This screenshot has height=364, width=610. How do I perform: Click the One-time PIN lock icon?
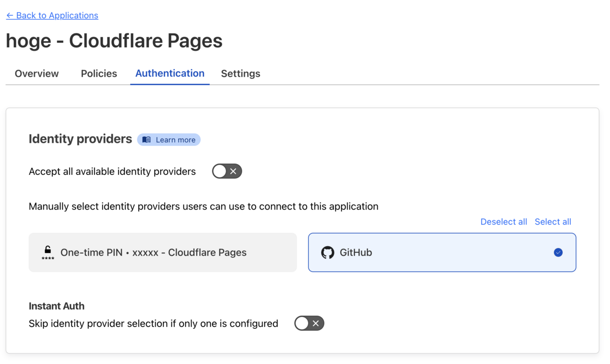click(x=48, y=253)
